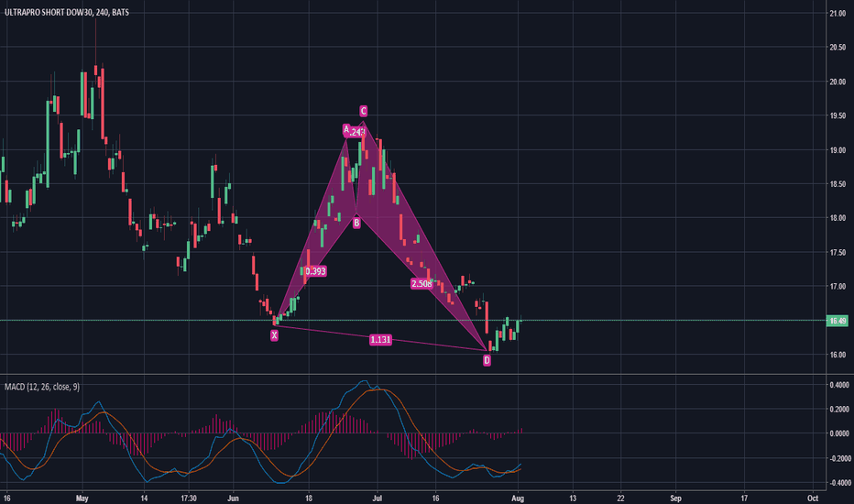Click the Aug date label on time axis

[518, 498]
